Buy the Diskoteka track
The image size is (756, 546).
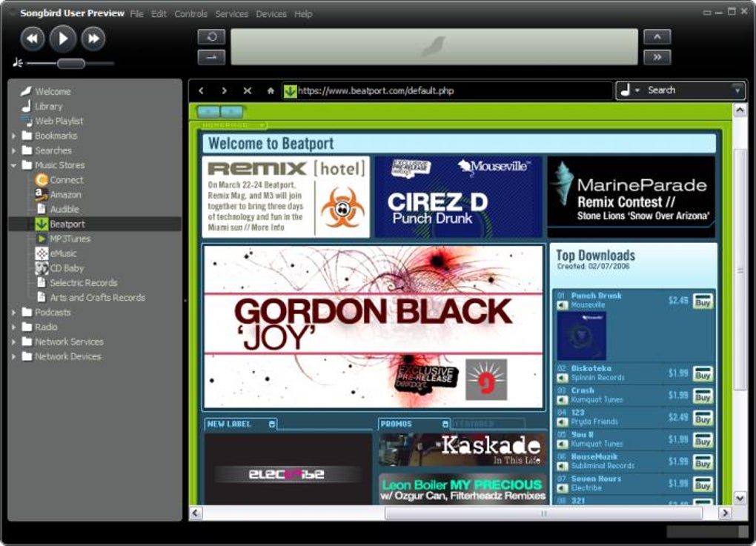[x=703, y=374]
